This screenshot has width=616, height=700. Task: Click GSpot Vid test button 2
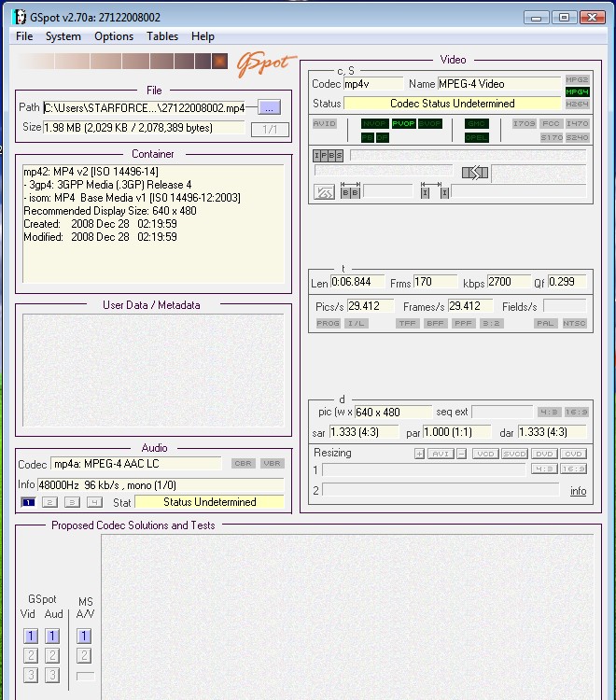31,655
